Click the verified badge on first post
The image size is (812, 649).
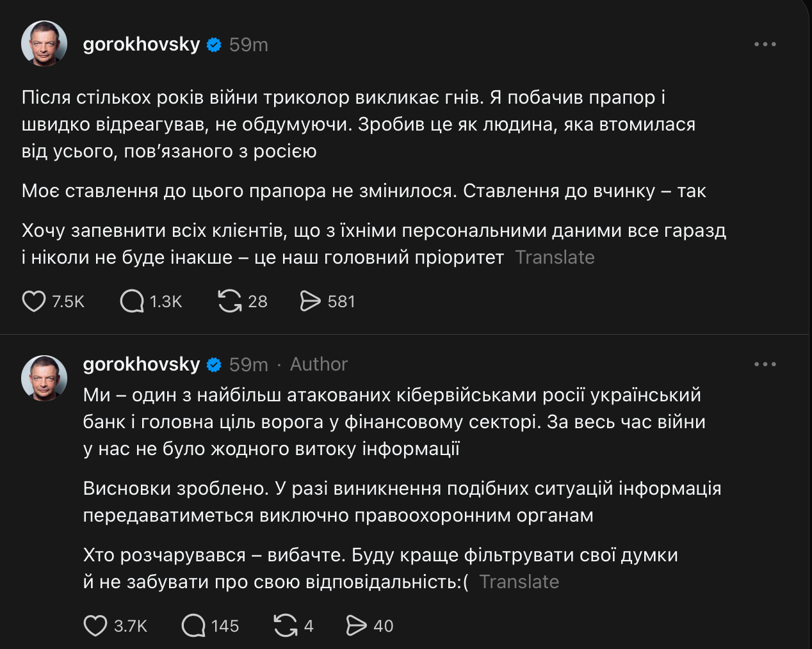[215, 45]
